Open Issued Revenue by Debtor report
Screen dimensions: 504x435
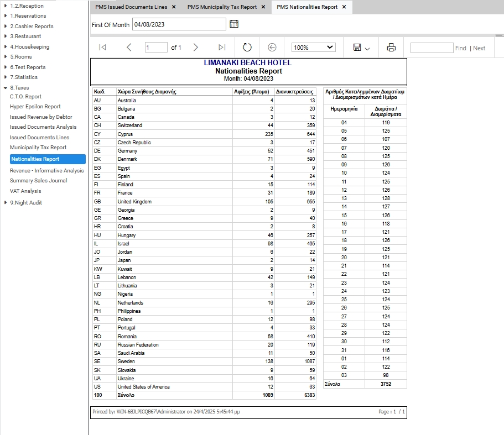pos(41,117)
